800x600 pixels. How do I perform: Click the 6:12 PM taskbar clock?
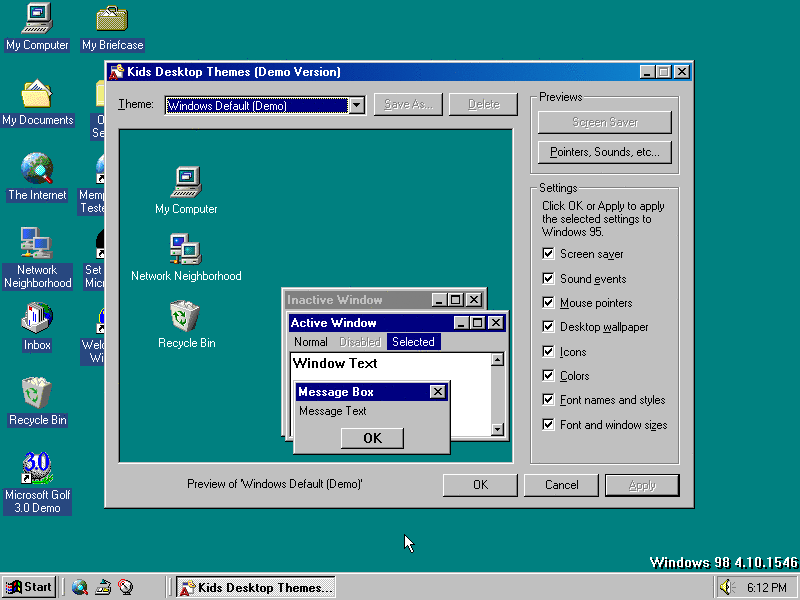[x=766, y=588]
